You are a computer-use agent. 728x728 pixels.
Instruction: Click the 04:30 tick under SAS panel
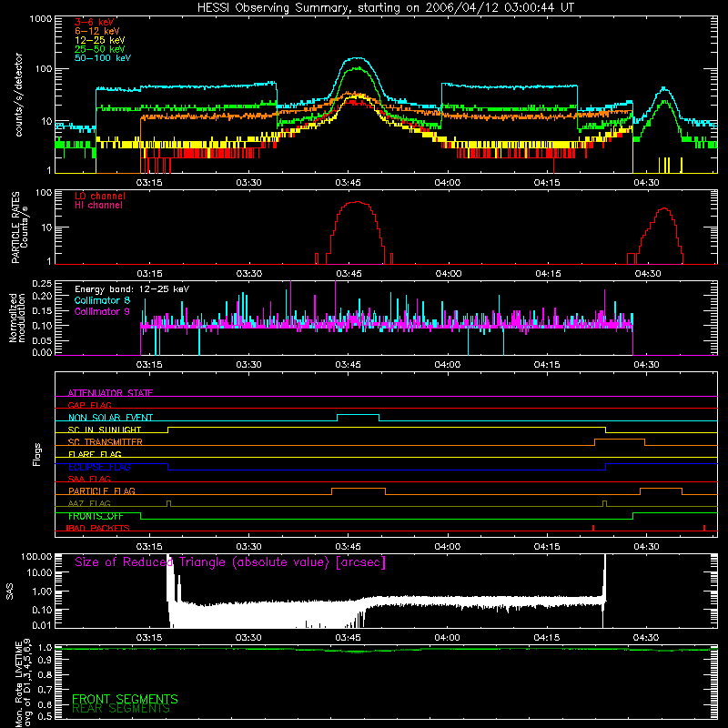(646, 638)
